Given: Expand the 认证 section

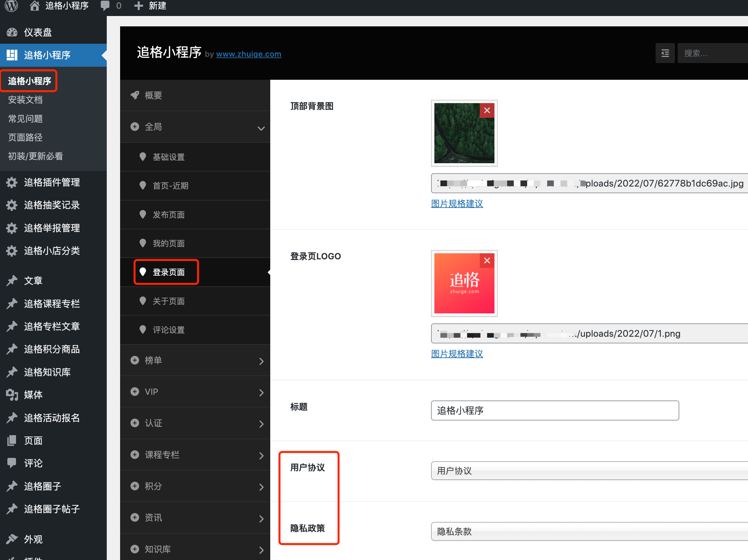Looking at the screenshot, I should tap(195, 424).
